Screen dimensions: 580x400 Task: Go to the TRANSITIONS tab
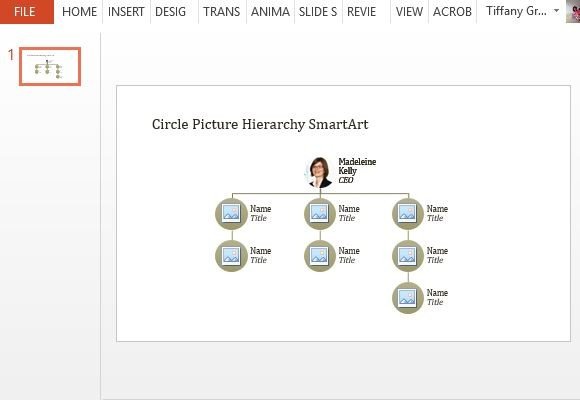click(222, 11)
